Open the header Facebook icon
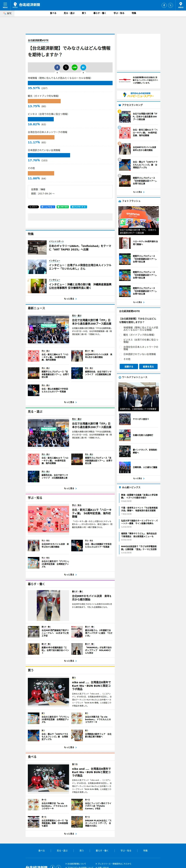The image size is (186, 868). pyautogui.click(x=164, y=5)
